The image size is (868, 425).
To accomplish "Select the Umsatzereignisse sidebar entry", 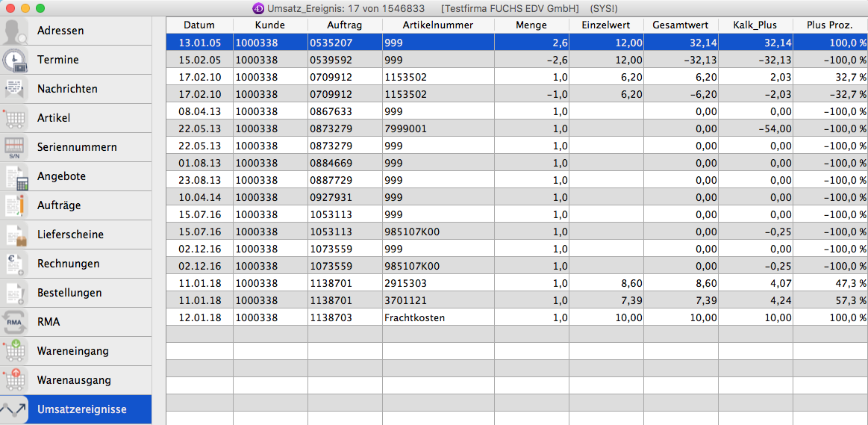I will [x=81, y=409].
